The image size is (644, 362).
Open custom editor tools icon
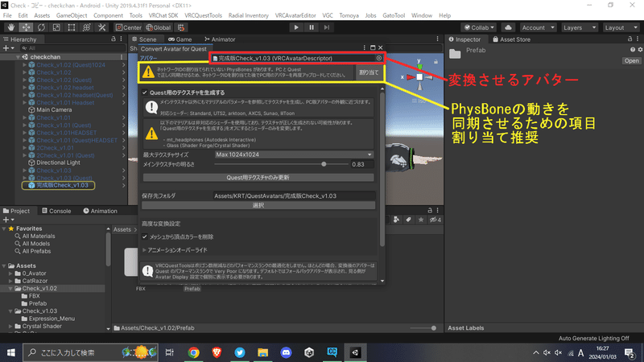[x=102, y=27]
